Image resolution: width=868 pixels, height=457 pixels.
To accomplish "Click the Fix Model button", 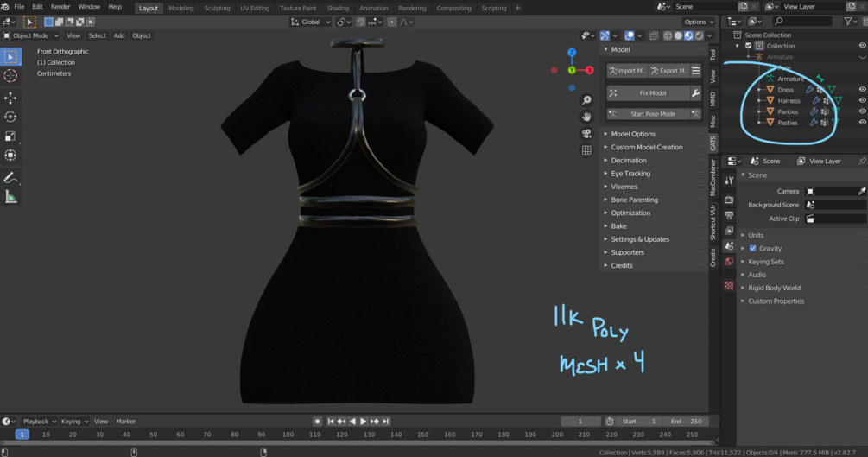I will pos(648,93).
